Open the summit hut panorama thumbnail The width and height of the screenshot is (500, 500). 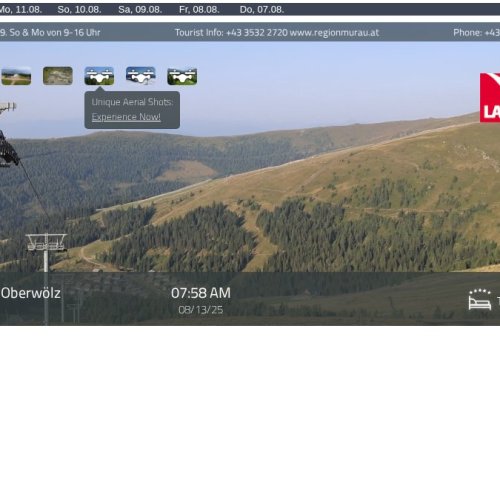coord(16,76)
